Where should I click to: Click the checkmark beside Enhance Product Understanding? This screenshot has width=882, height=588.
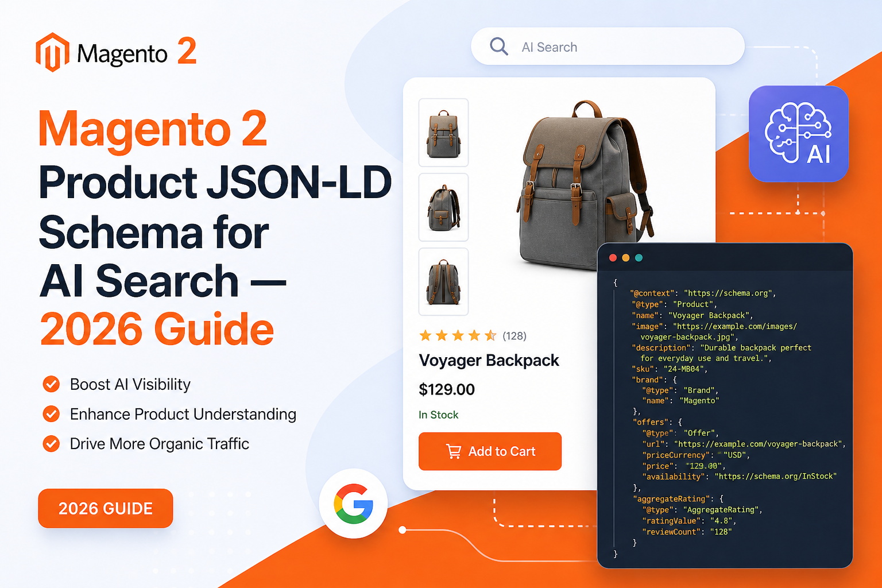click(x=51, y=414)
